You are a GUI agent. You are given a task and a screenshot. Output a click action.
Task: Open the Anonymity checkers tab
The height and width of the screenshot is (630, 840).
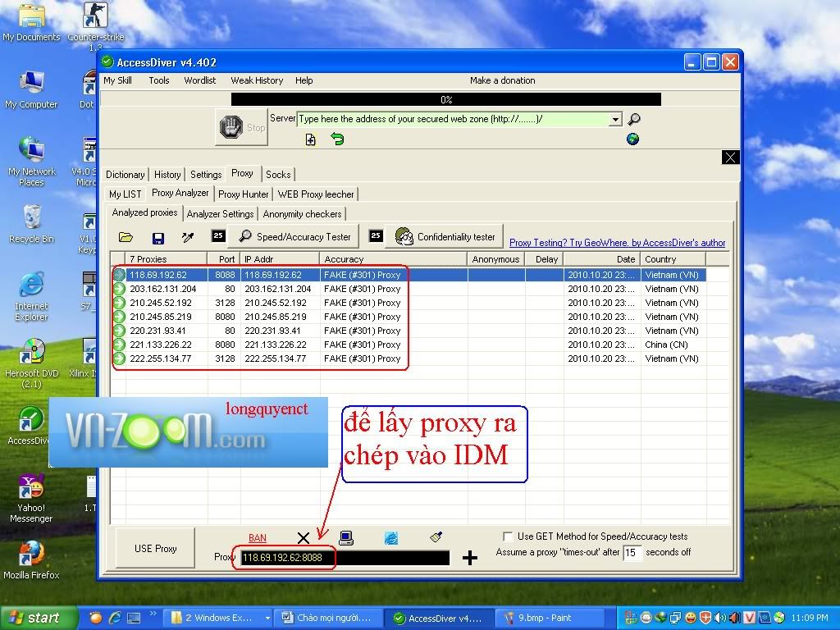click(302, 214)
